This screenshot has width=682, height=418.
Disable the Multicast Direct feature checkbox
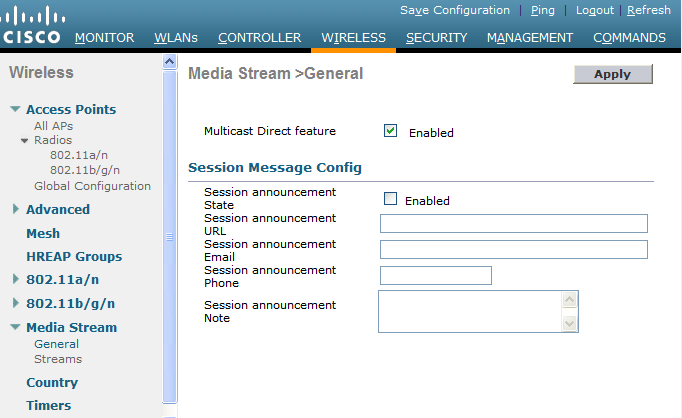[391, 131]
